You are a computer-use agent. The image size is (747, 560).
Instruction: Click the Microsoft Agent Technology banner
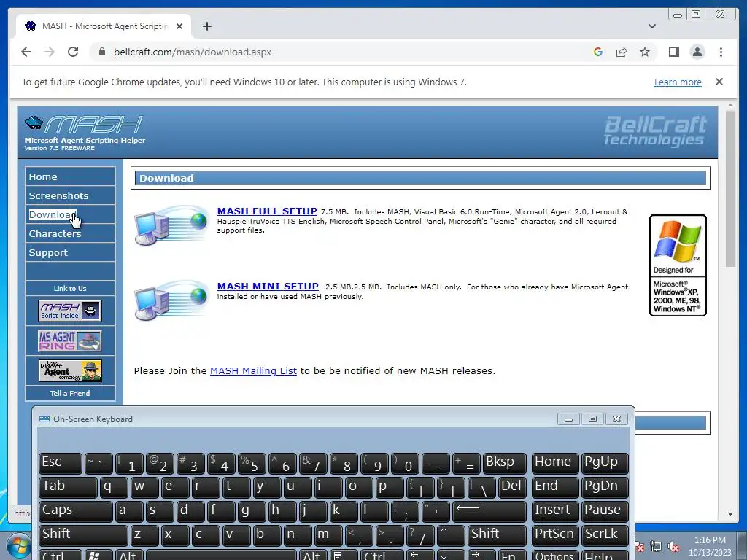point(70,370)
